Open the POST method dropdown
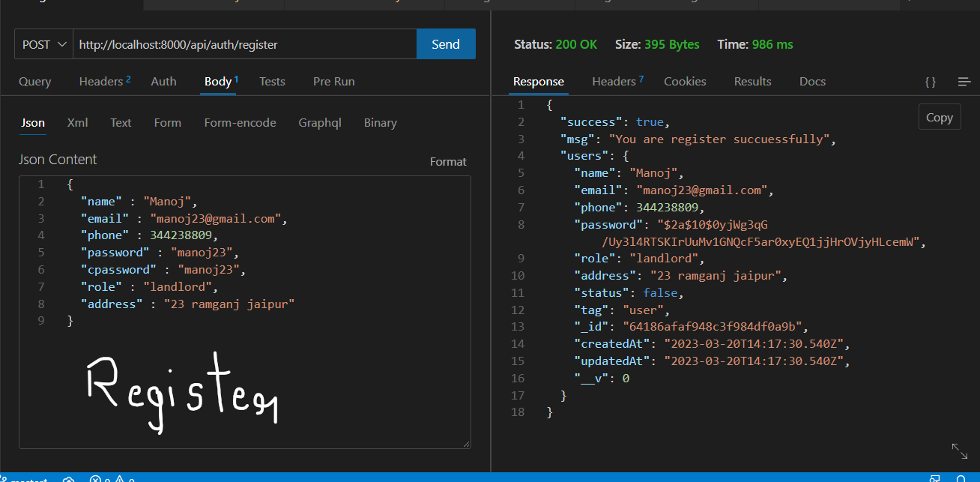980x482 pixels. (x=43, y=44)
